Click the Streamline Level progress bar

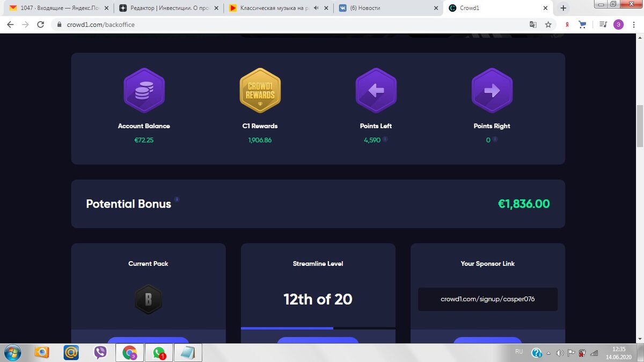click(x=318, y=328)
